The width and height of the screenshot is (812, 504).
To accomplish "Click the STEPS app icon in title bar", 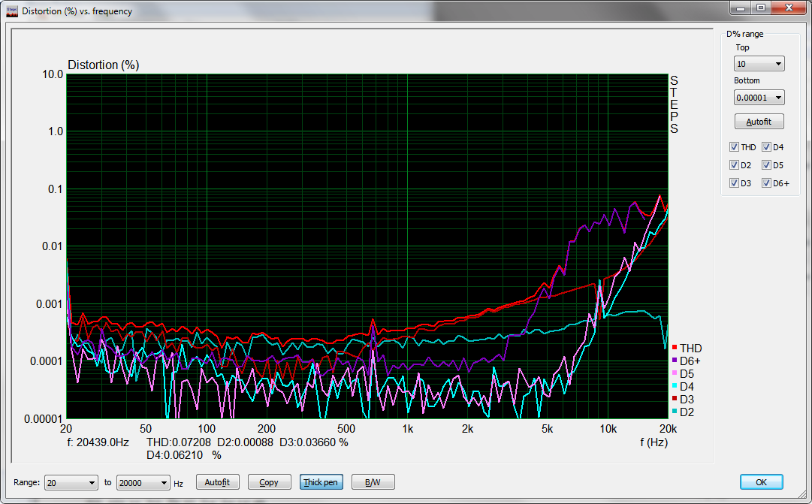I will pyautogui.click(x=11, y=11).
